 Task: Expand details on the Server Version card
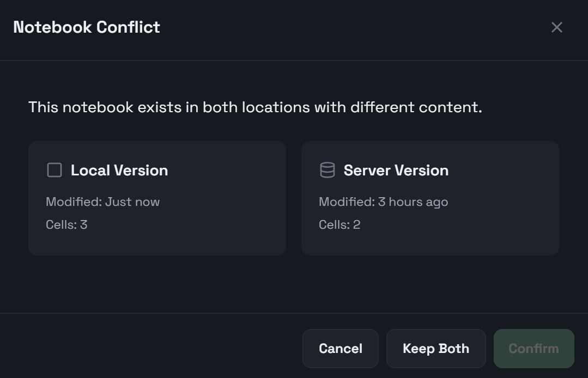pyautogui.click(x=430, y=198)
